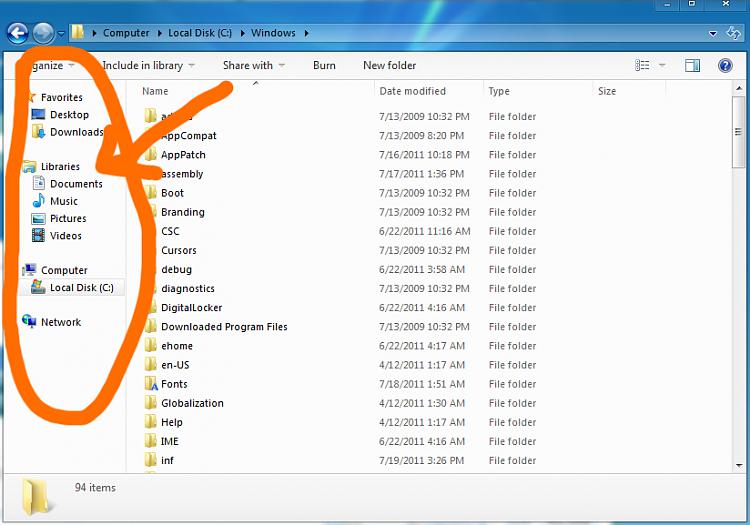The width and height of the screenshot is (750, 525).
Task: Click the Fonts folder icon
Action: point(151,383)
